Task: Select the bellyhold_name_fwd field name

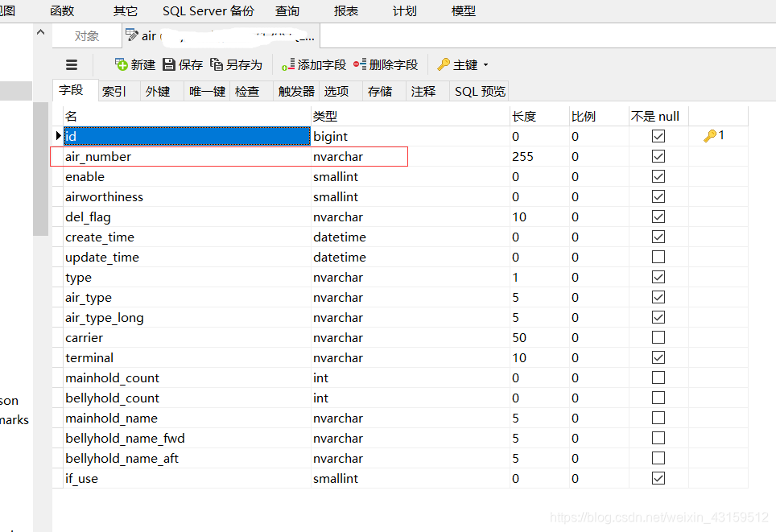Action: coord(125,439)
